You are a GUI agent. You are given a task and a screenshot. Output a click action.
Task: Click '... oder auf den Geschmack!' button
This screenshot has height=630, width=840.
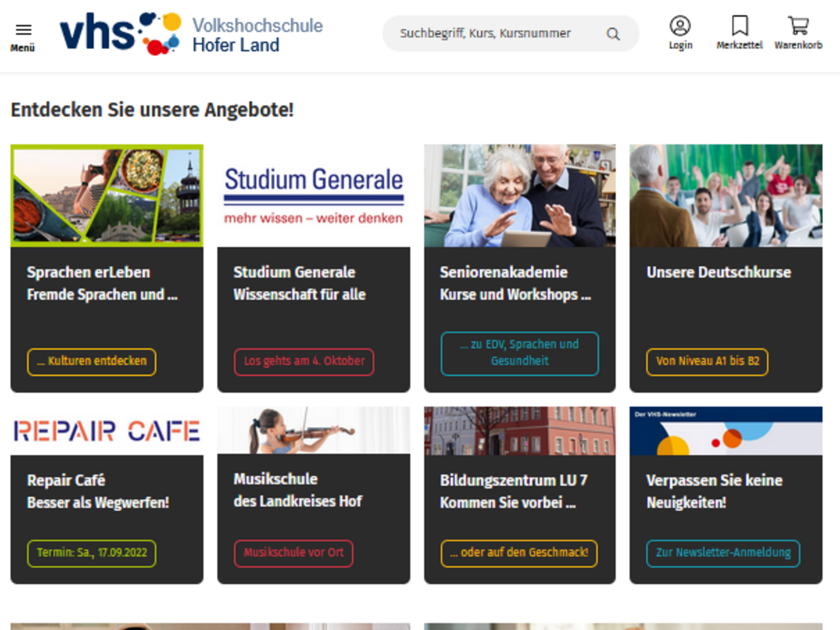click(x=519, y=553)
